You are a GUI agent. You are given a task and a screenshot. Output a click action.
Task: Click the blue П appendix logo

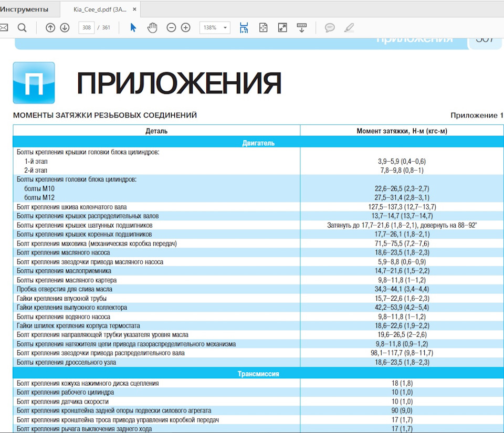point(34,83)
